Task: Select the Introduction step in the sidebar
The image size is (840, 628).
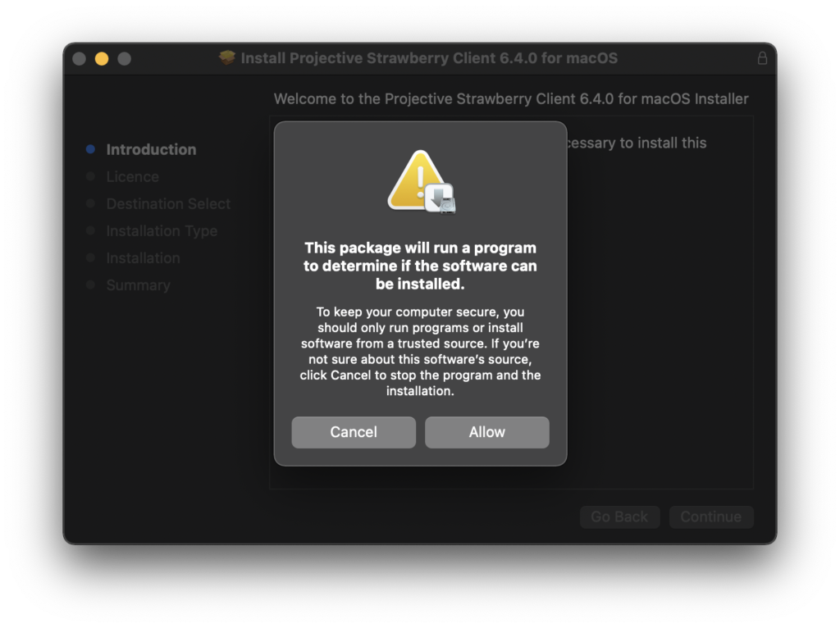Action: coord(151,149)
